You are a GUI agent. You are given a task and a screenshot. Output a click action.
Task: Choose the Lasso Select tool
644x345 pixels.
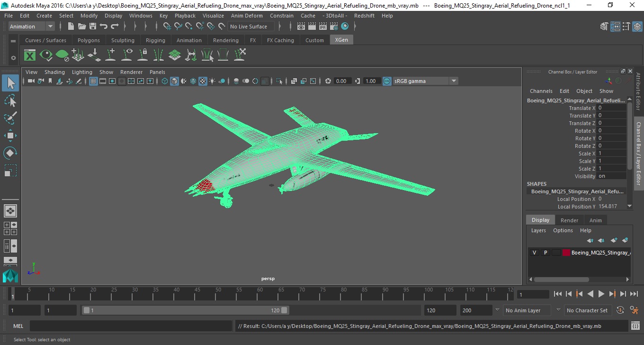point(10,100)
